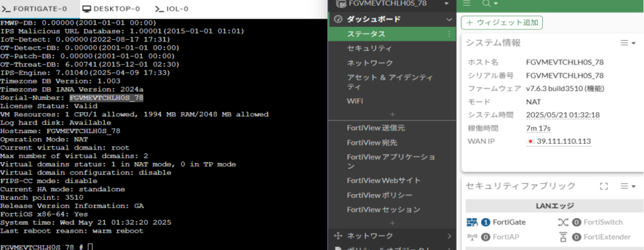
Task: Open the セキュリティファブリック widget menu
Action: tap(628, 187)
